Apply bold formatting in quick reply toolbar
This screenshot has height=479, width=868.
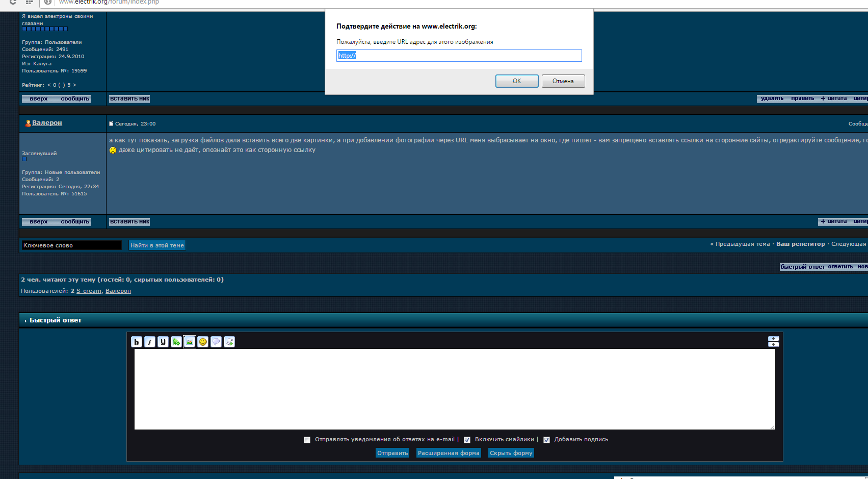[x=136, y=342]
